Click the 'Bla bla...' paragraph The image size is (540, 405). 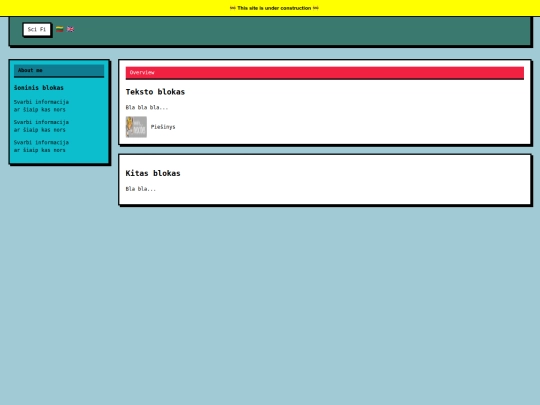pyautogui.click(x=141, y=189)
